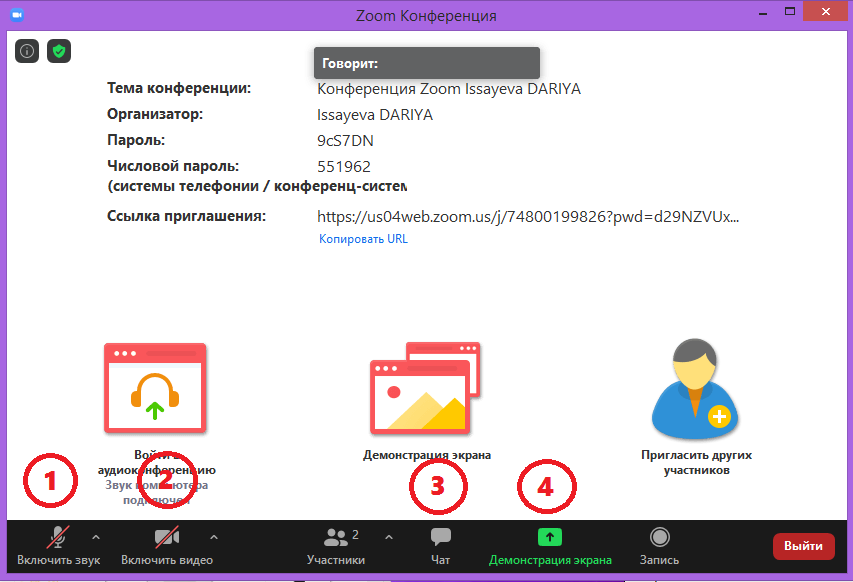Expand audio options arrow beside microphone
The image size is (853, 582).
[96, 537]
